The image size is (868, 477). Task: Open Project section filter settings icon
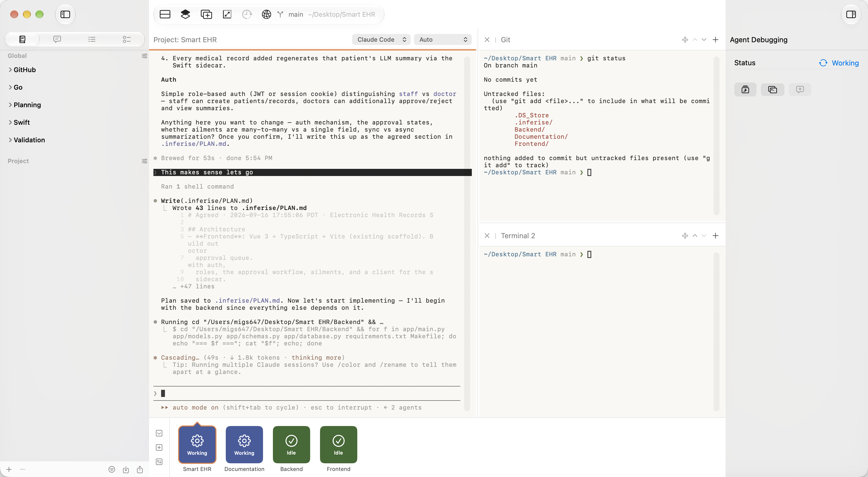(x=145, y=161)
